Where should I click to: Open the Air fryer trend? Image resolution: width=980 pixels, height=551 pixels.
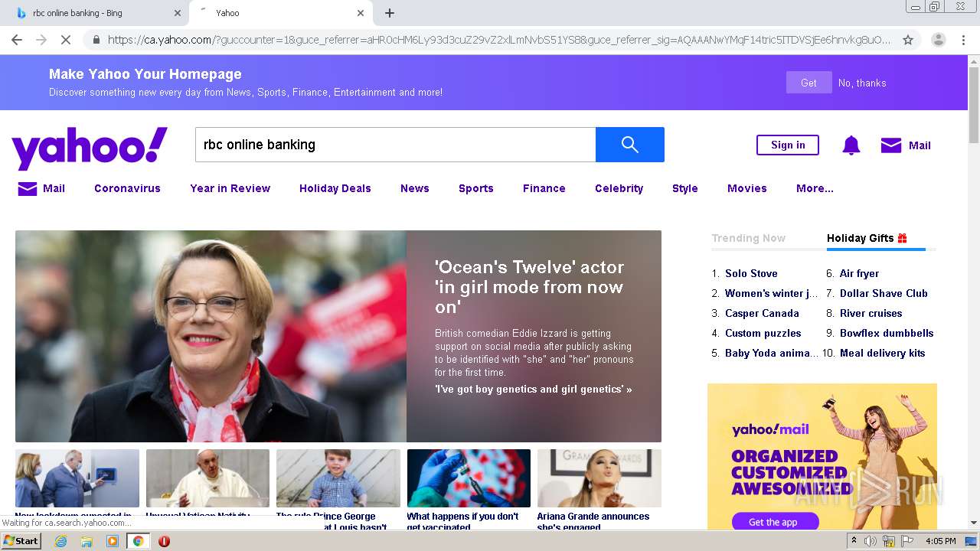[x=859, y=273]
